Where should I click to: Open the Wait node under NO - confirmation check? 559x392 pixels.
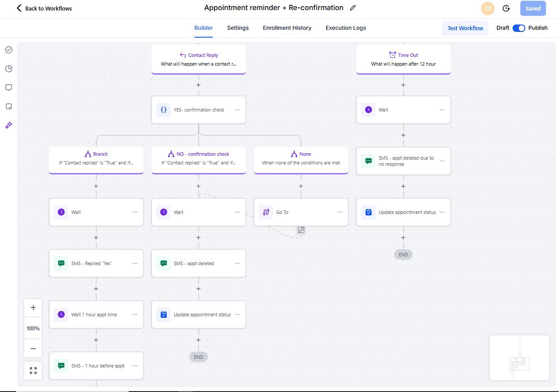[199, 212]
